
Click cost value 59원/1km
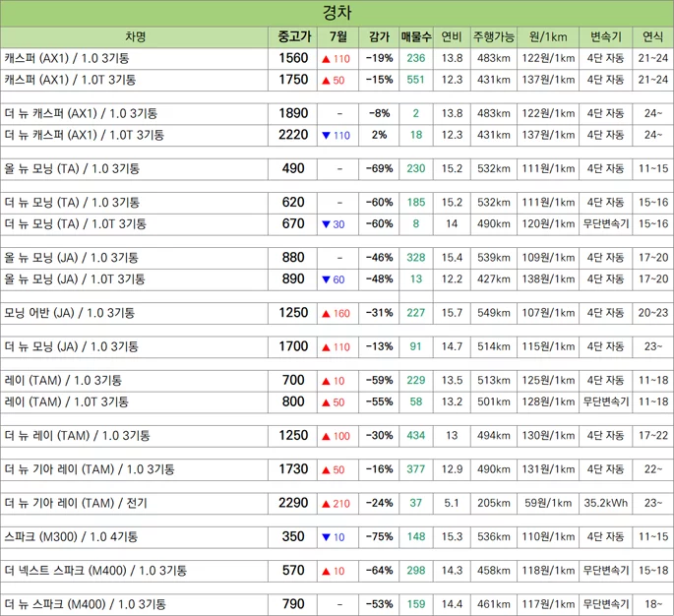(x=548, y=504)
